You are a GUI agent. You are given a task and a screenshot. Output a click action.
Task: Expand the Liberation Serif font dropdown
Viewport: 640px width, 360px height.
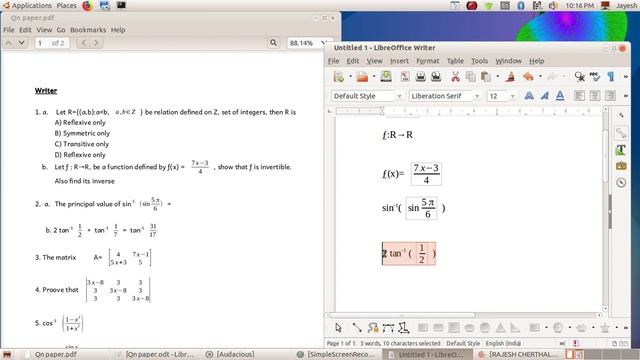coord(477,96)
